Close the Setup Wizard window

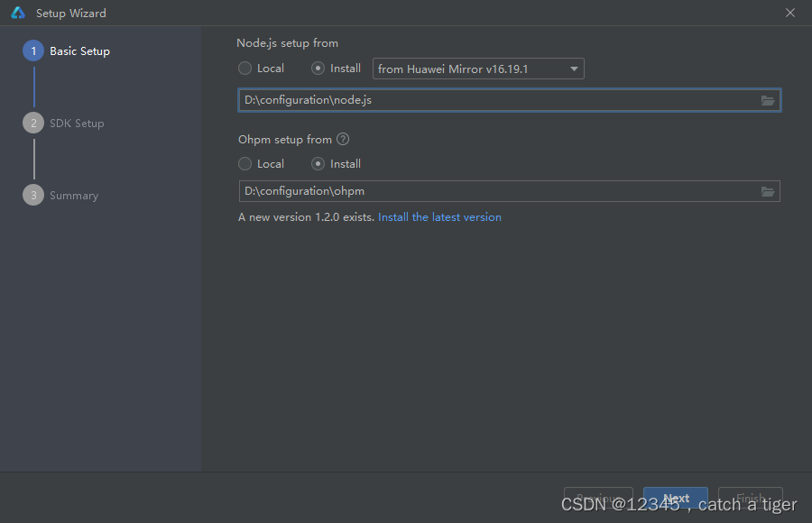coord(790,13)
